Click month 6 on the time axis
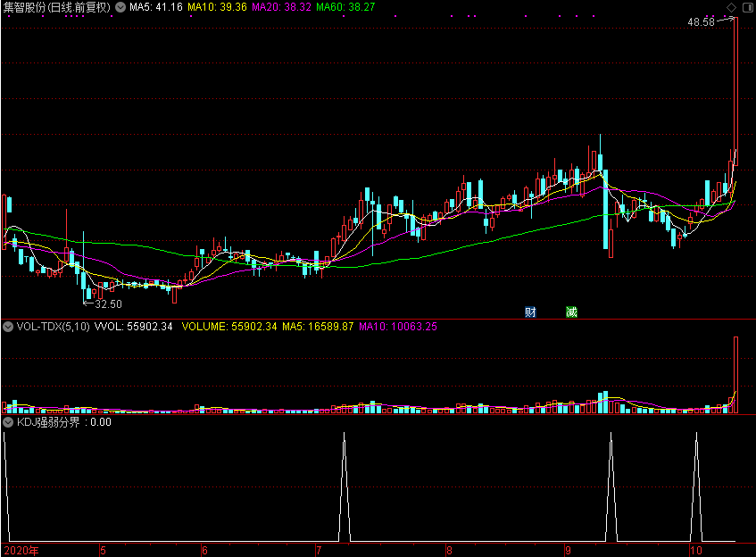 pos(204,550)
